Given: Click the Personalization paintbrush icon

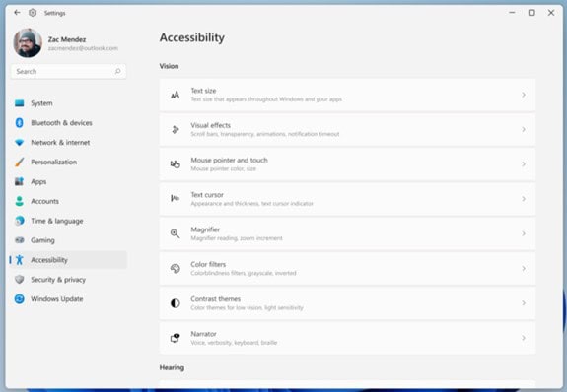Looking at the screenshot, I should [20, 162].
